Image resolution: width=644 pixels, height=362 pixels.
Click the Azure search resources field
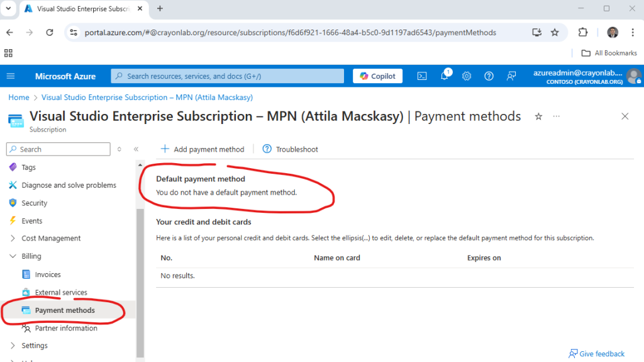[x=228, y=76]
